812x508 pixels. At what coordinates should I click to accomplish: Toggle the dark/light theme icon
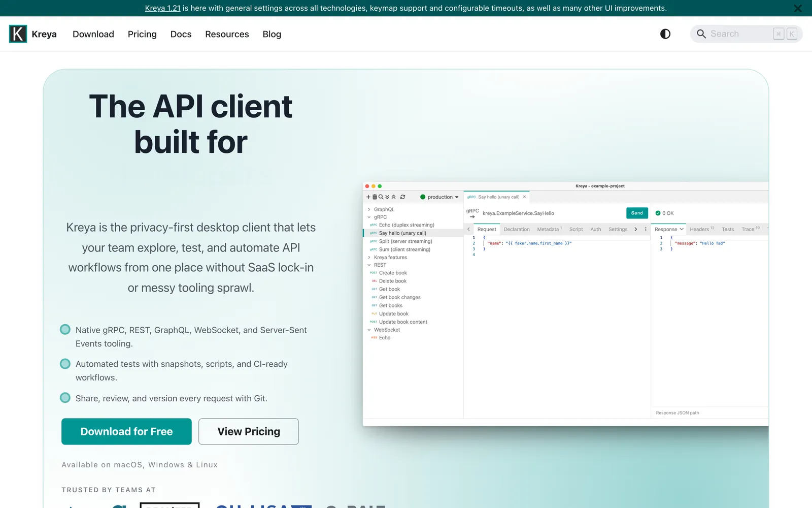tap(665, 34)
